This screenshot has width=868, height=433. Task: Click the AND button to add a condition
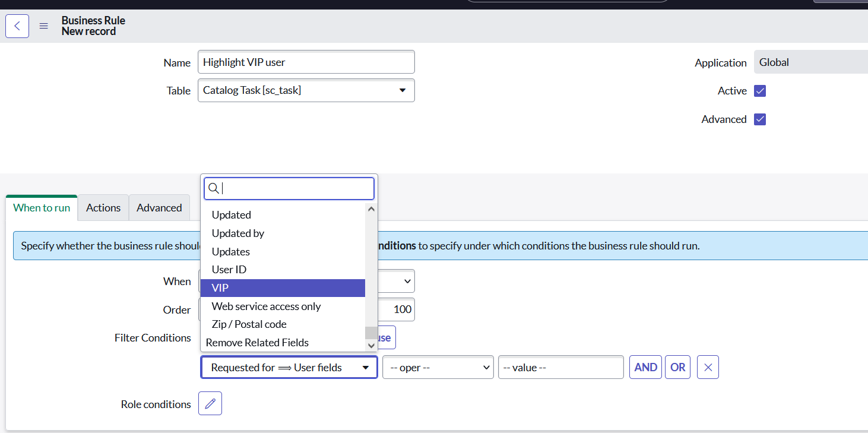coord(645,367)
